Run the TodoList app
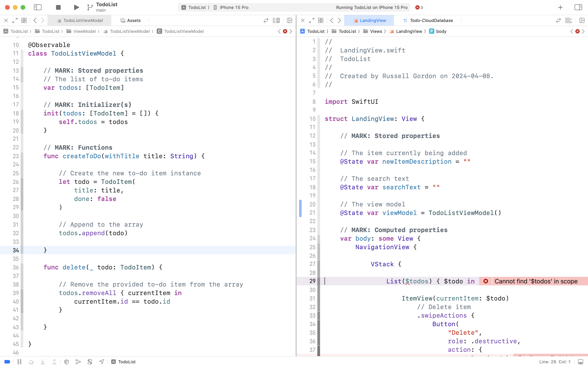Screen dimensions: 588x367 pyautogui.click(x=76, y=7)
